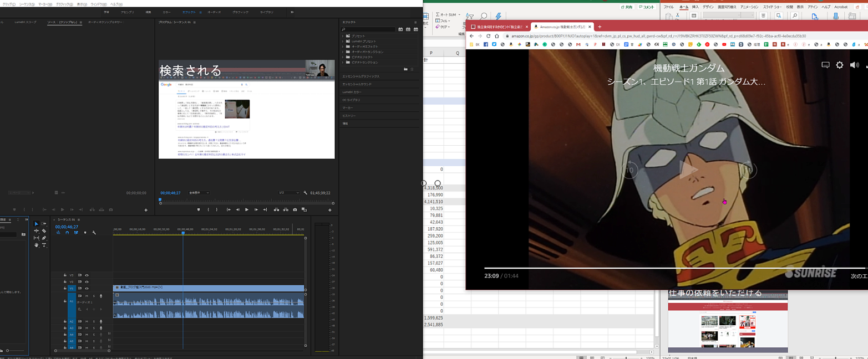Click the Excel 共有 share button
This screenshot has height=359, width=868.
[626, 7]
